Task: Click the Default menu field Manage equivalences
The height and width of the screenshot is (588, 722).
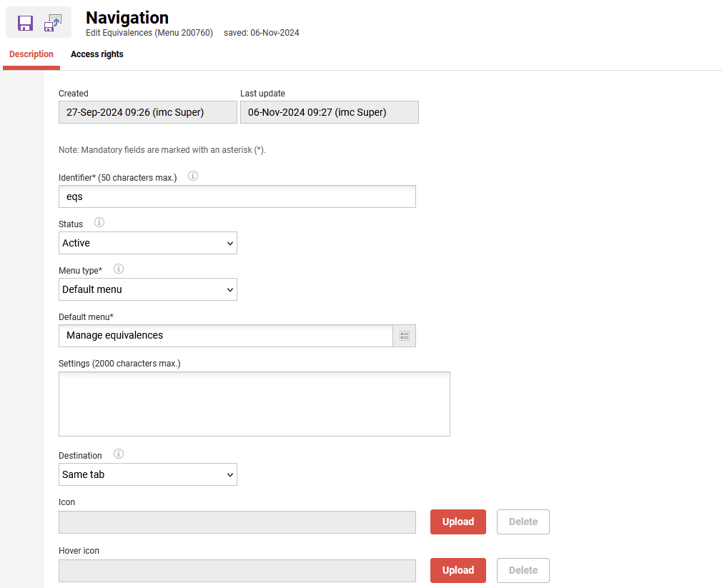Action: click(225, 336)
